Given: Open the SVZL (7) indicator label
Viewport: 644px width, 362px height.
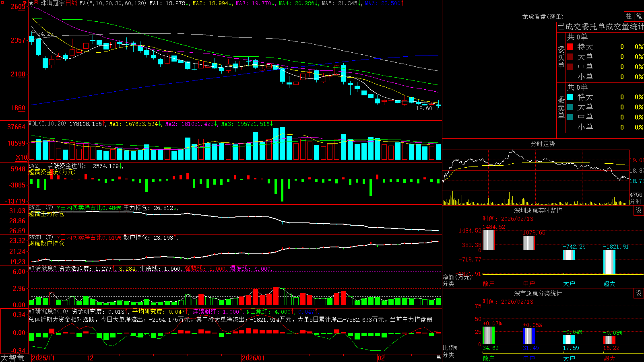Looking at the screenshot, I should click(41, 208).
